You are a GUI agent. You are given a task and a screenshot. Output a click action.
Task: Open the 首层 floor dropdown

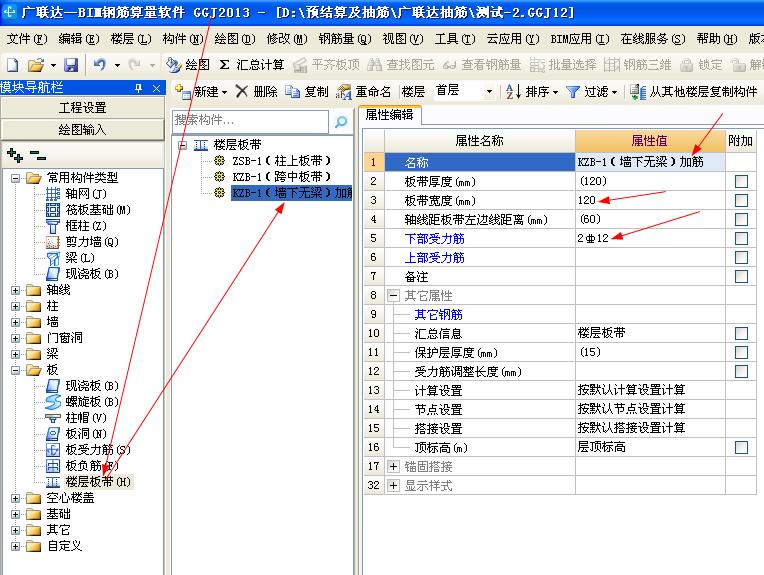pyautogui.click(x=489, y=92)
